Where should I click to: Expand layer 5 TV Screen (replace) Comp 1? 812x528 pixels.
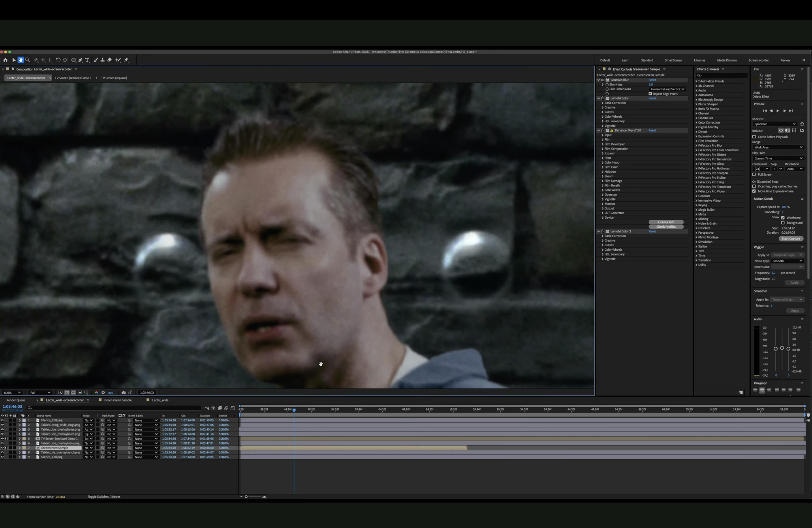[x=19, y=439]
